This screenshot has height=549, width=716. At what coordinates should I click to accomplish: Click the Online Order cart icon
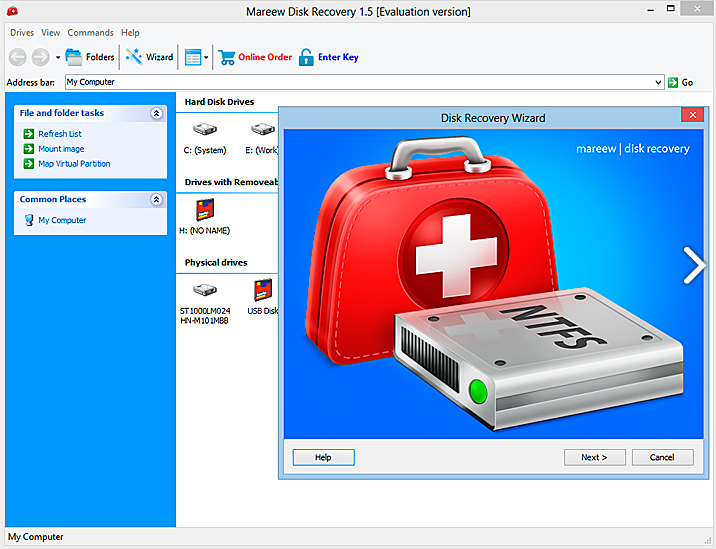coord(227,57)
